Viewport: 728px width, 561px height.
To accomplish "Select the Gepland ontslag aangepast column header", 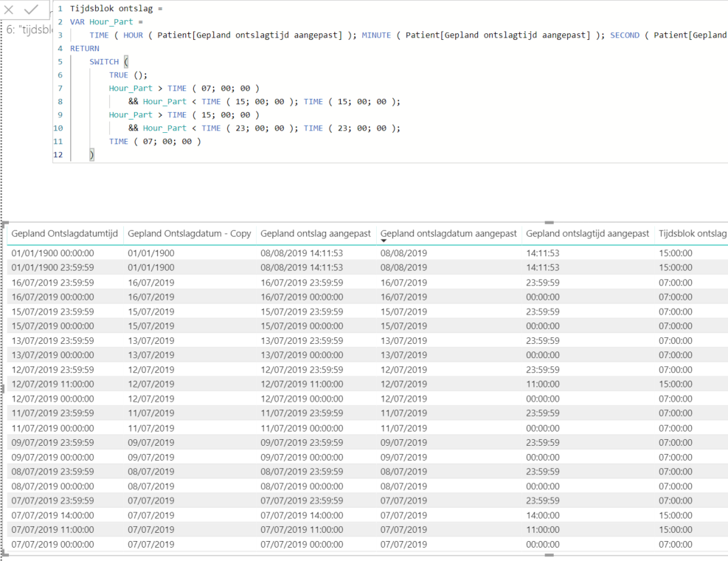I will pyautogui.click(x=315, y=233).
